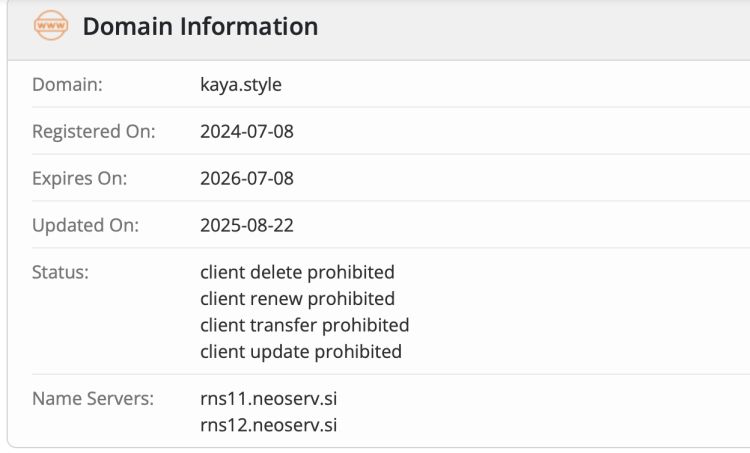The image size is (750, 453).
Task: Click the orange www globe icon
Action: click(50, 27)
